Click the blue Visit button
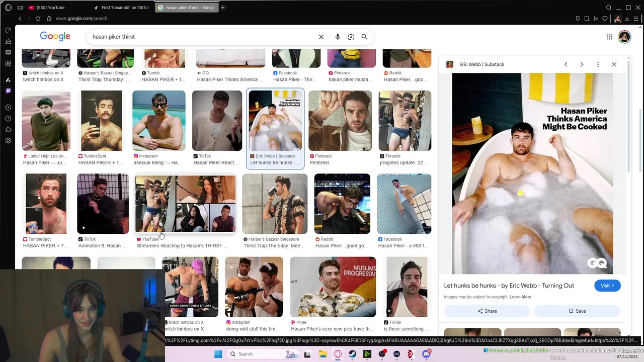Image resolution: width=644 pixels, height=362 pixels. (607, 286)
